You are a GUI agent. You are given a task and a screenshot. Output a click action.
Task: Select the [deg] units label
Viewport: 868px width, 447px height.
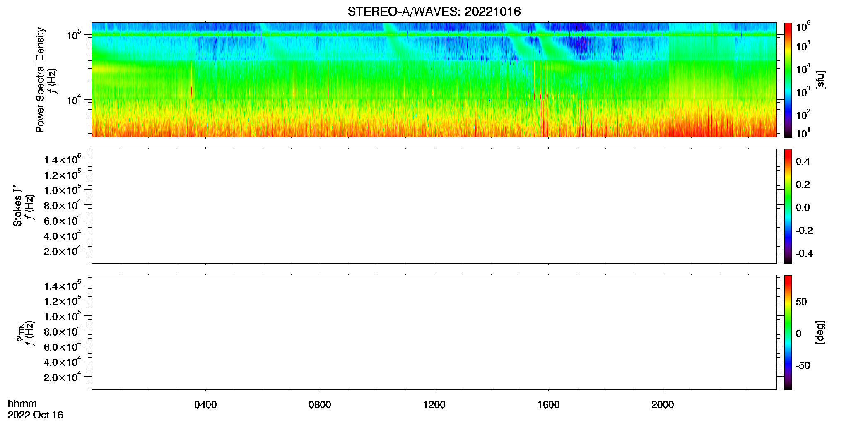click(x=820, y=332)
